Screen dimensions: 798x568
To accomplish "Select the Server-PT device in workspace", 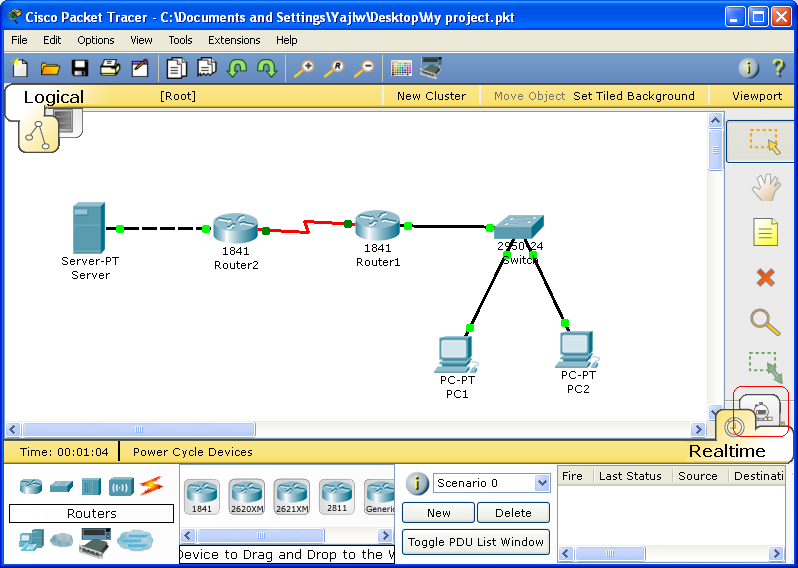I will click(89, 228).
